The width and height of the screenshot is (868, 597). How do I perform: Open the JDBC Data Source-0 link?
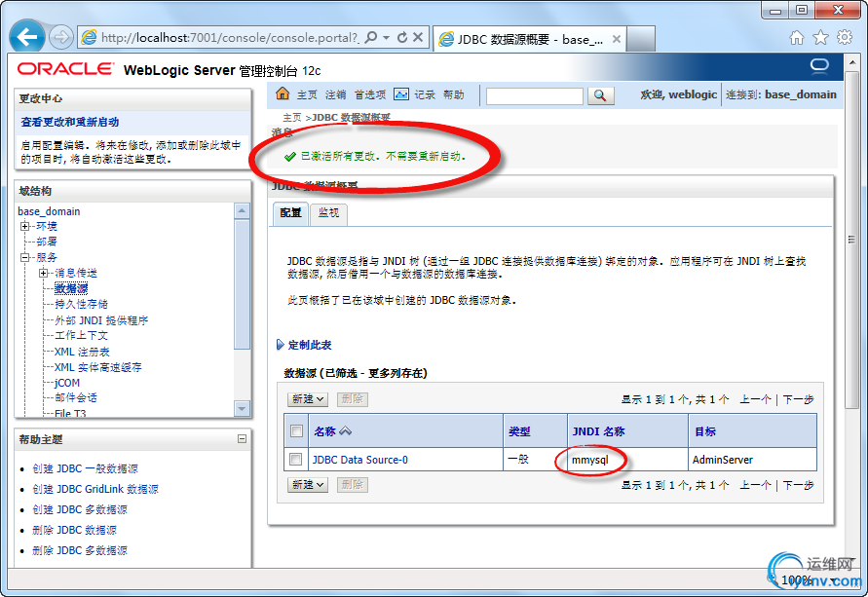(x=359, y=460)
